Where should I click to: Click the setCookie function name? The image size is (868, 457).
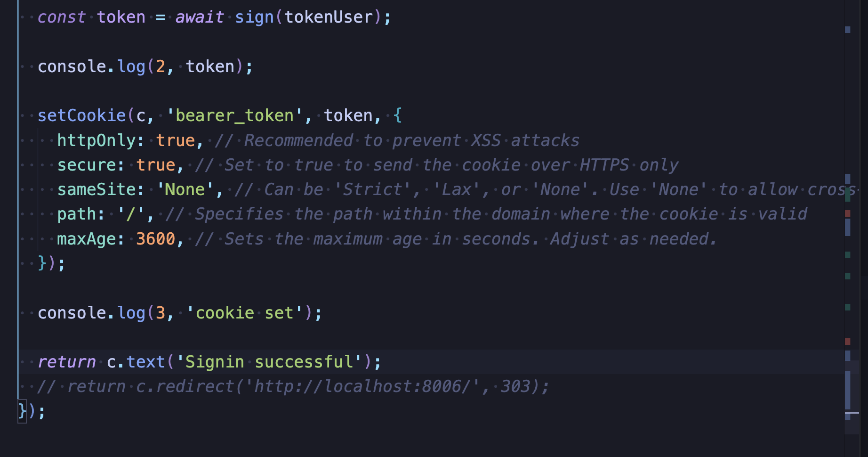(x=82, y=116)
